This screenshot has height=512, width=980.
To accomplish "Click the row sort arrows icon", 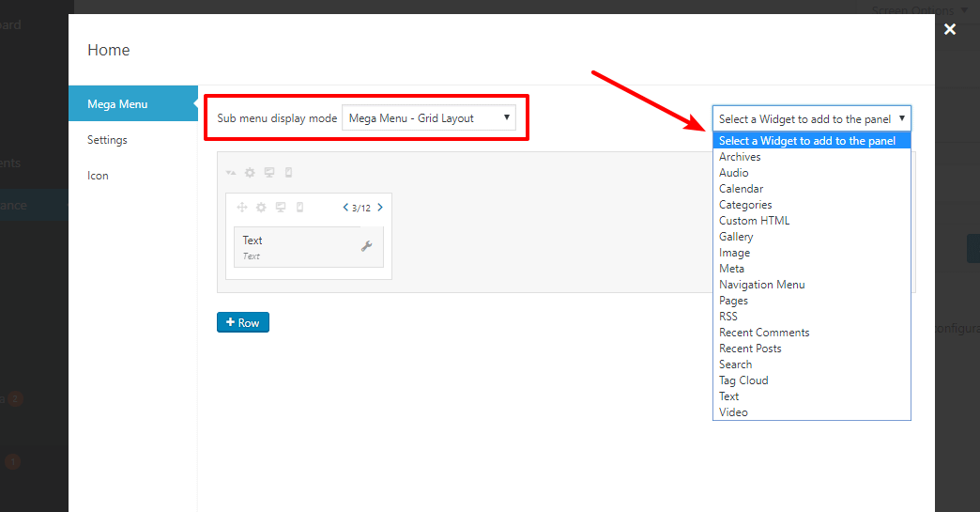I will tap(231, 173).
